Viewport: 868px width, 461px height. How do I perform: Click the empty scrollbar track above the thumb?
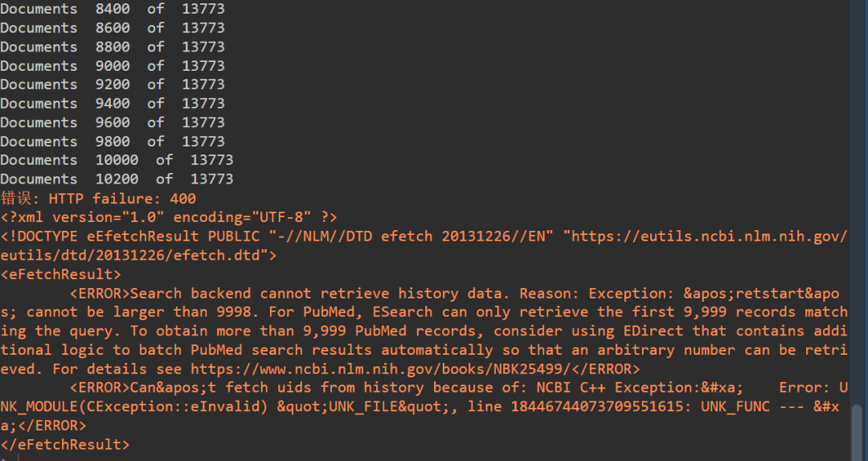coord(857,202)
